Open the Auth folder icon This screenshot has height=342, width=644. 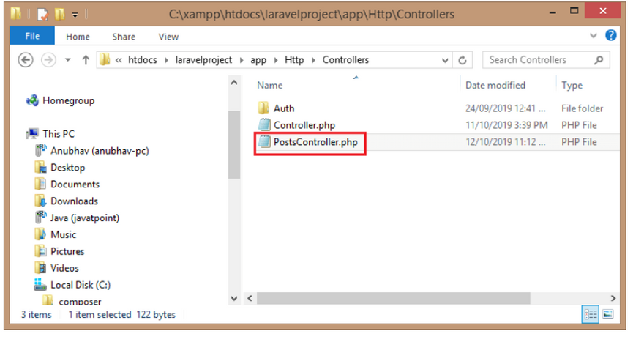(x=264, y=108)
